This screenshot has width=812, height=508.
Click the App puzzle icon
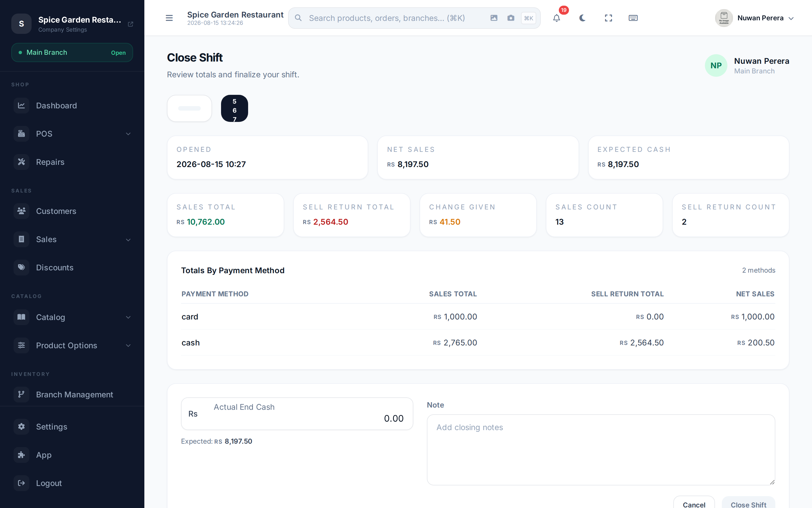[21, 455]
